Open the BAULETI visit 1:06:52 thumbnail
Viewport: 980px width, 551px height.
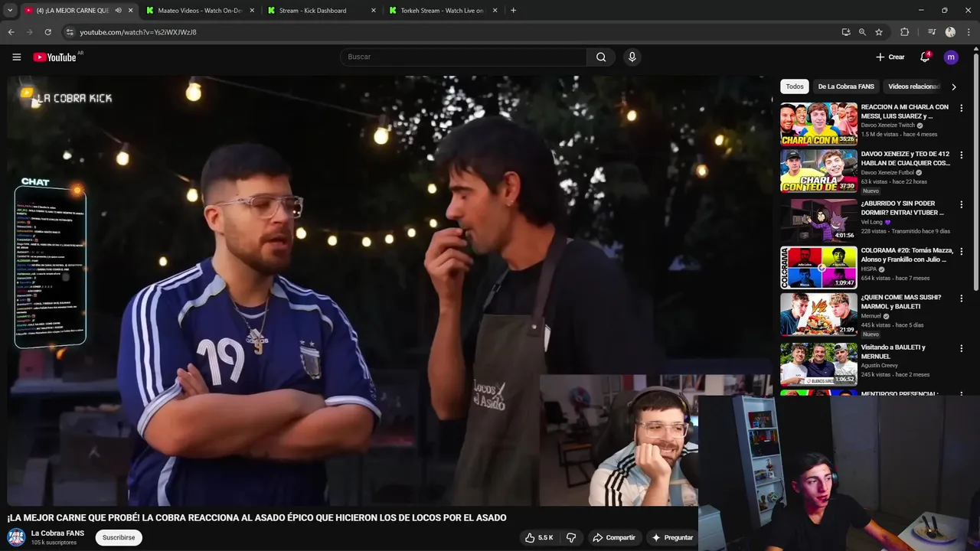point(818,364)
